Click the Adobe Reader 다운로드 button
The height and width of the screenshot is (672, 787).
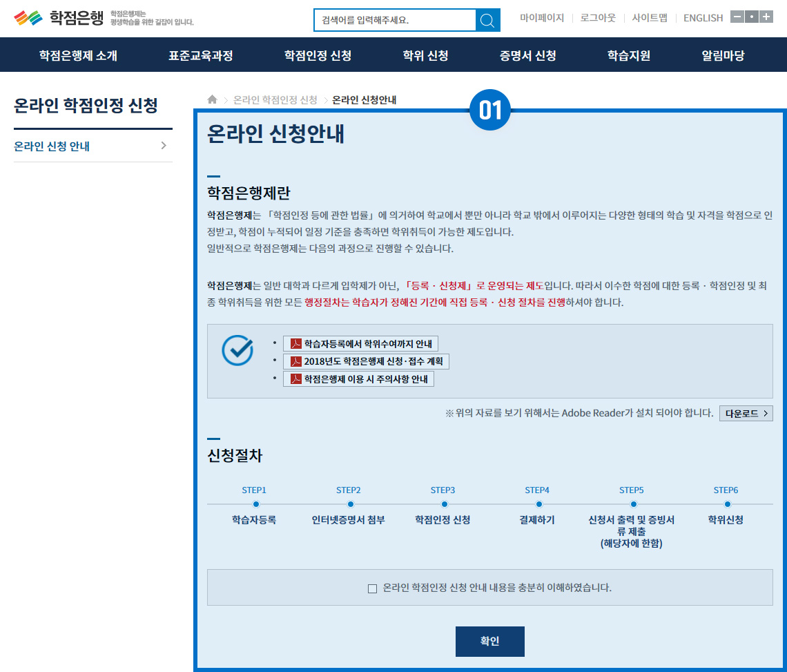point(746,413)
